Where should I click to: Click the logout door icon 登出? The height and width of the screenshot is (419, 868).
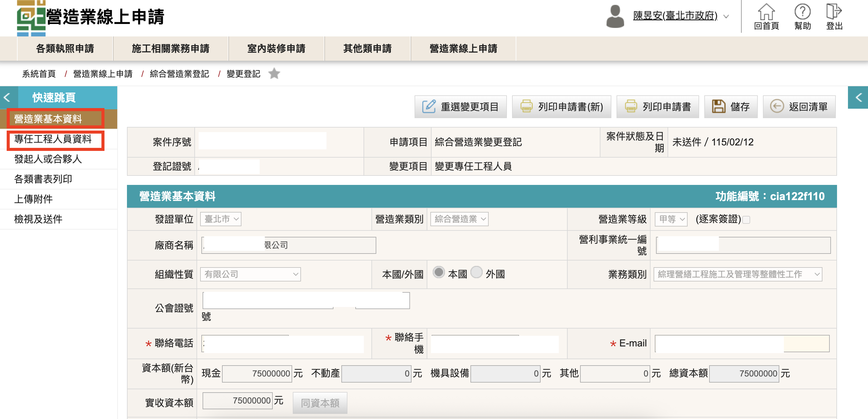tap(834, 12)
